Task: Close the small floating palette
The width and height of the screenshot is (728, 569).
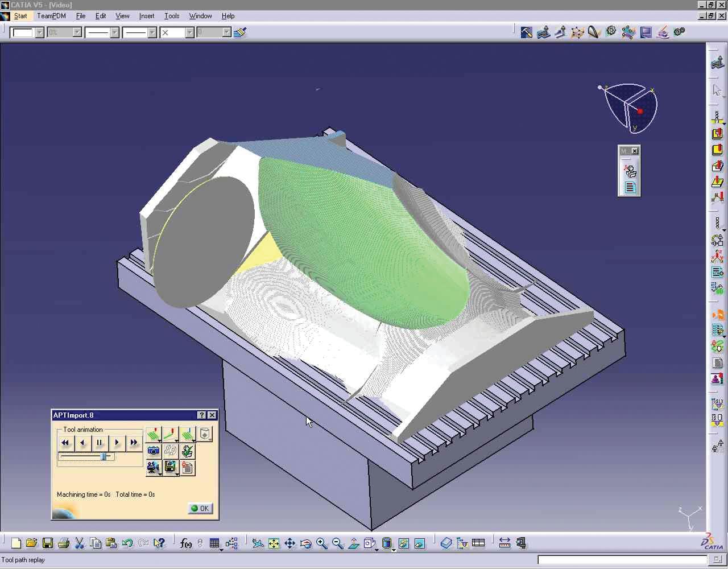Action: tap(635, 151)
